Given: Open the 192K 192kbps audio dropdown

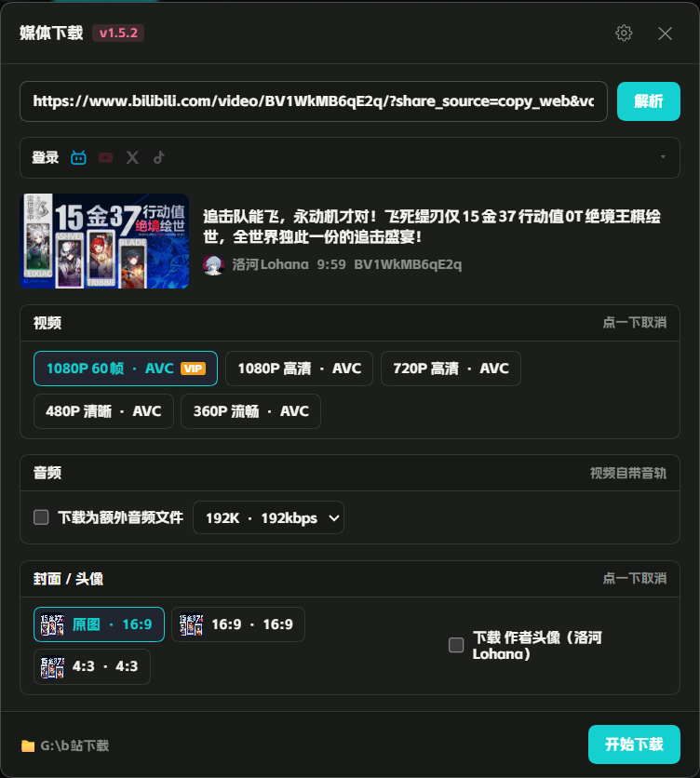Looking at the screenshot, I should click(268, 518).
